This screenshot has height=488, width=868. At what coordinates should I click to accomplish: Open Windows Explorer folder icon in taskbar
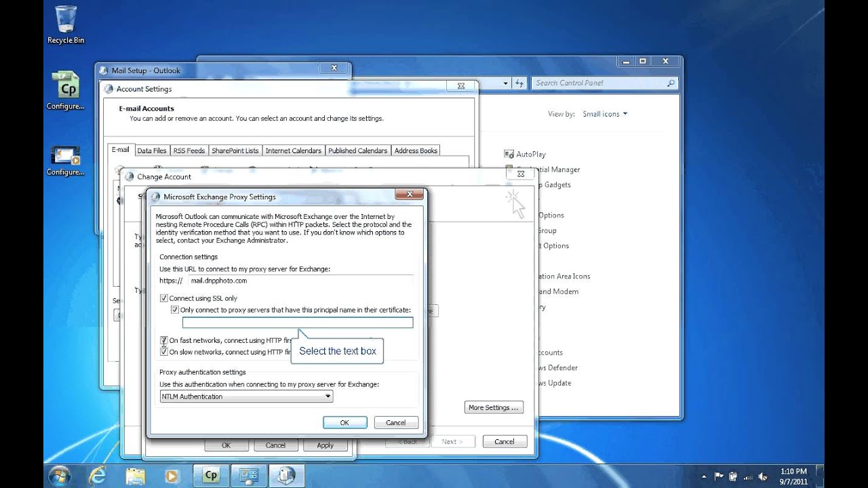[x=135, y=476]
